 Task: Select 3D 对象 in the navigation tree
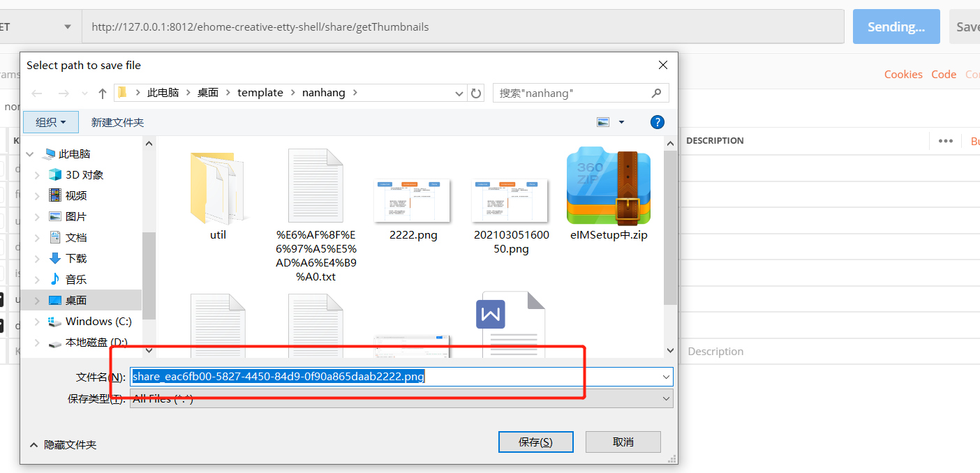click(84, 175)
